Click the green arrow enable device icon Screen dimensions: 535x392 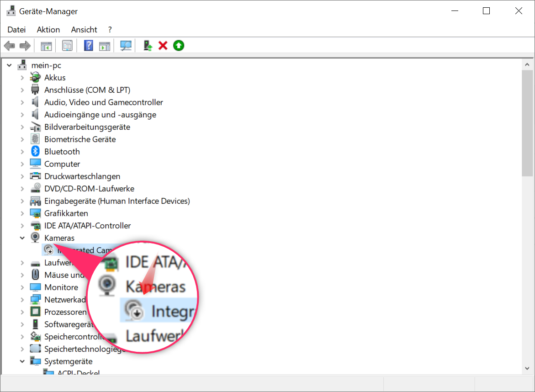pos(179,46)
